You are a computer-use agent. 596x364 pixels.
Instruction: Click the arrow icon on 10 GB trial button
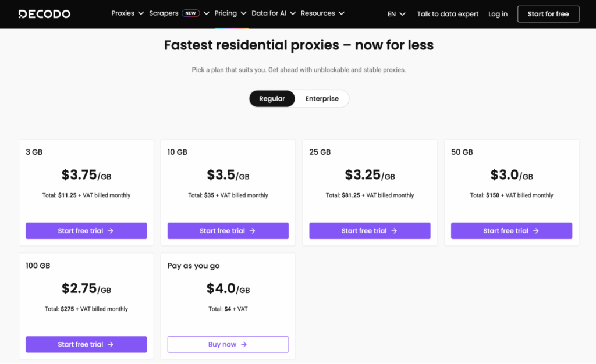coord(253,231)
